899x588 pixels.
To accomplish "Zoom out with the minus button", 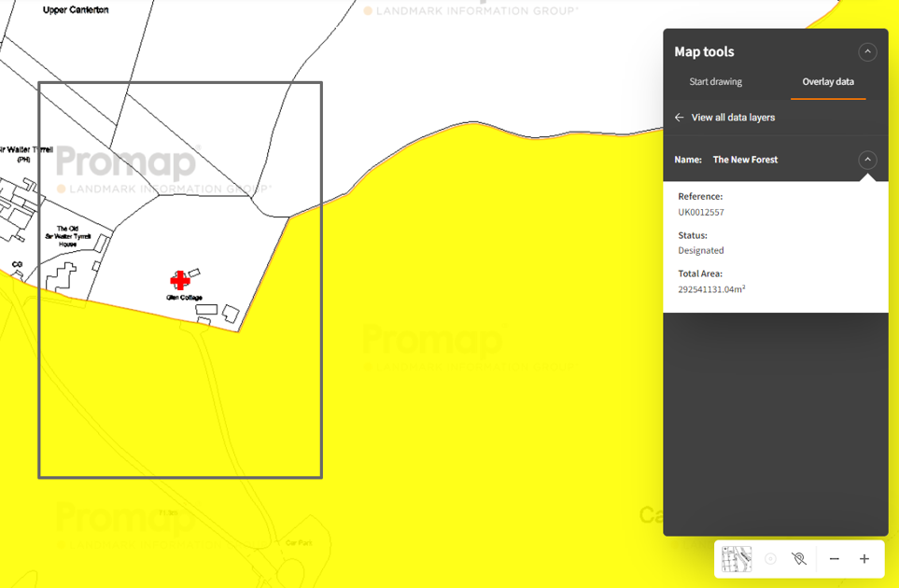I will pyautogui.click(x=835, y=559).
